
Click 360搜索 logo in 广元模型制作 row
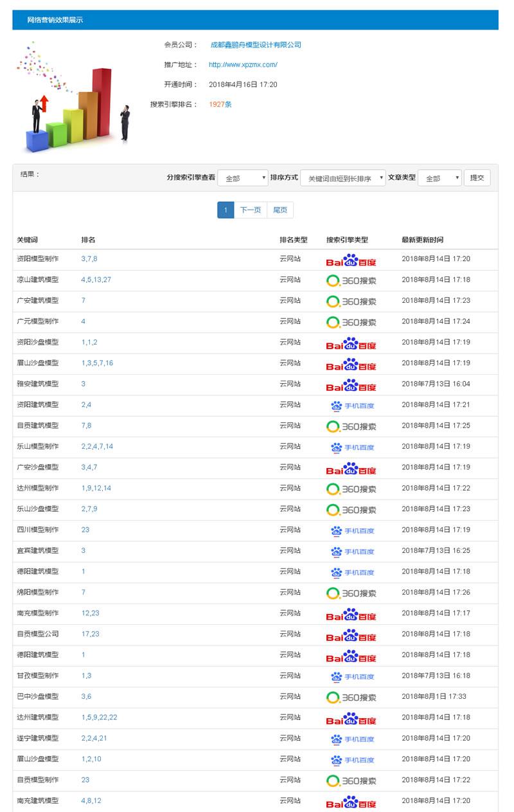(351, 322)
